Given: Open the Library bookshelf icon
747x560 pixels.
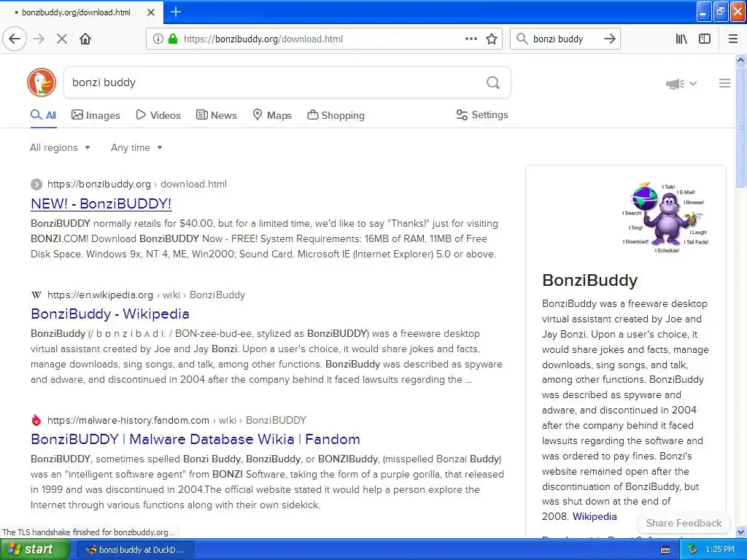Looking at the screenshot, I should click(x=682, y=39).
